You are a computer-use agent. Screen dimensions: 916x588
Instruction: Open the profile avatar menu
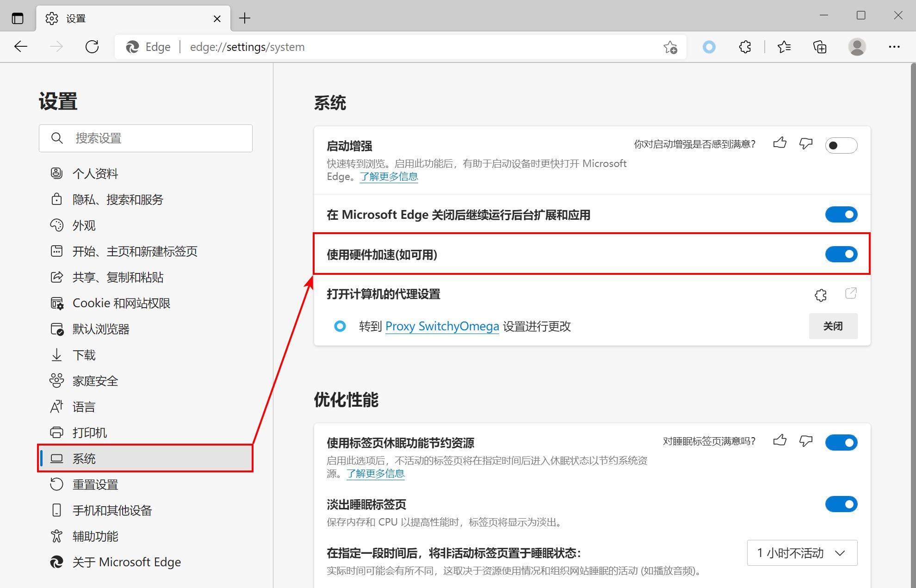click(x=857, y=47)
